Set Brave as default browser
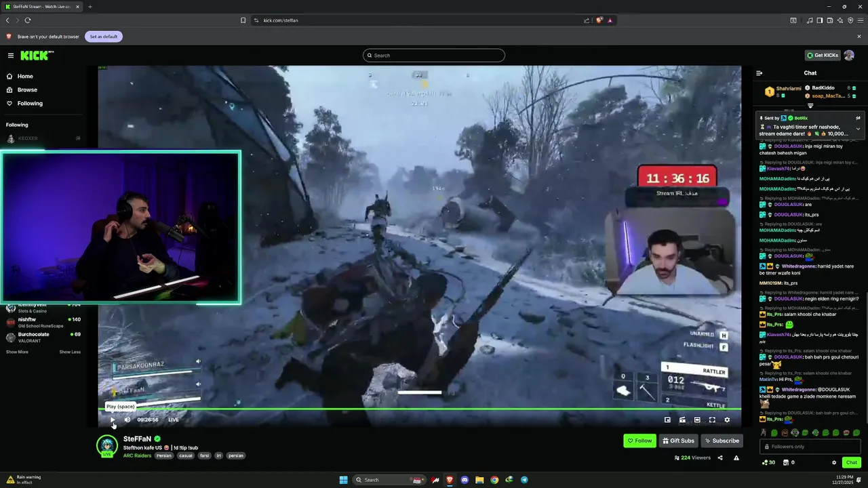The width and height of the screenshot is (868, 488). coord(104,37)
